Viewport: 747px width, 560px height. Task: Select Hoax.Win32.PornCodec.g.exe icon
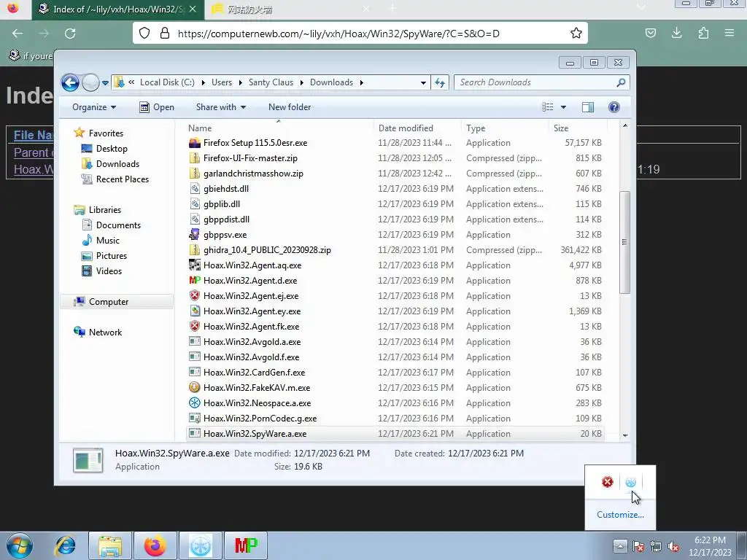coord(194,418)
